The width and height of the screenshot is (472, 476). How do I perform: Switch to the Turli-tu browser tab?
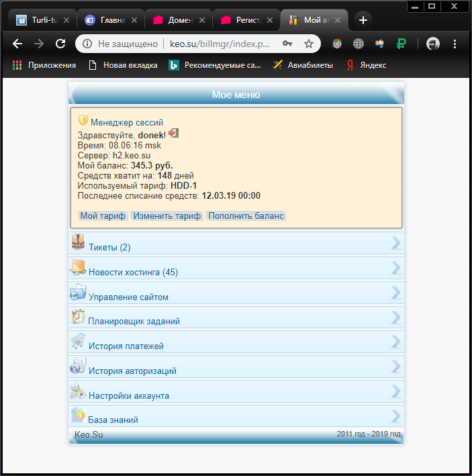42,20
